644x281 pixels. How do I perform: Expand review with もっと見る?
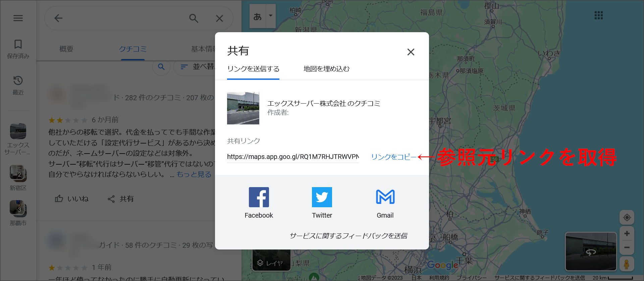click(x=194, y=174)
